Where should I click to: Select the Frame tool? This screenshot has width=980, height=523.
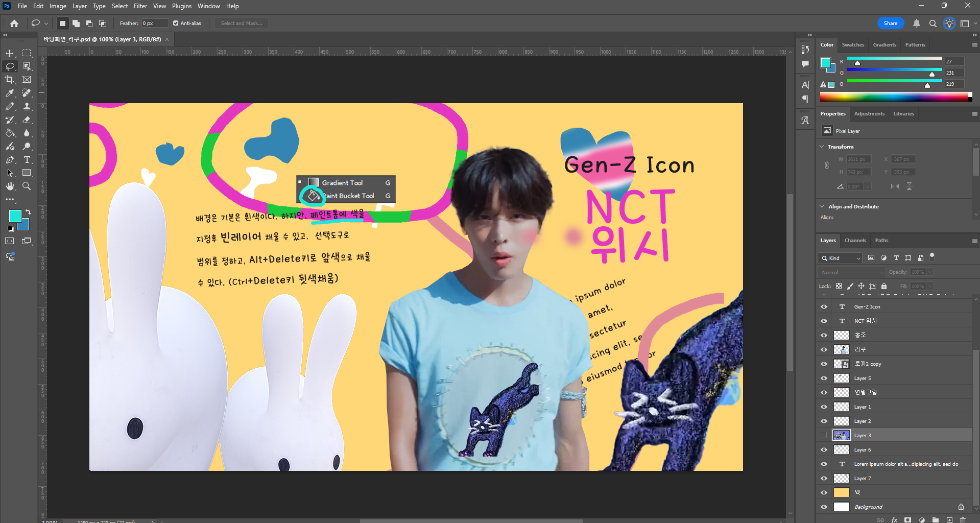(x=27, y=80)
